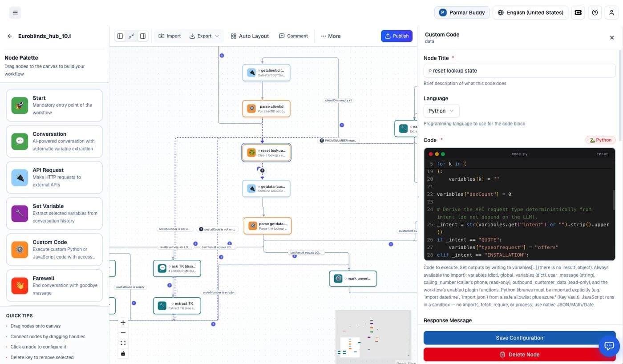Click the 'Drag nodes onto canvas' quick tip
The width and height of the screenshot is (623, 364).
tap(36, 326)
